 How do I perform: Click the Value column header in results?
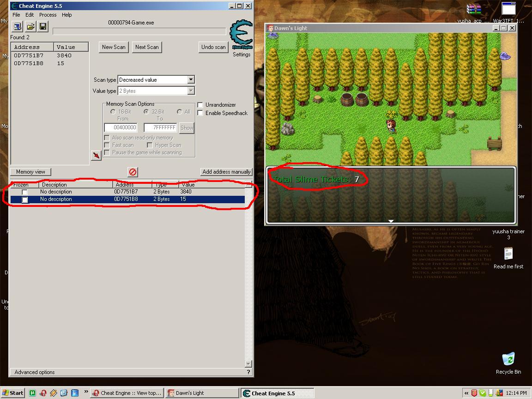(x=71, y=47)
